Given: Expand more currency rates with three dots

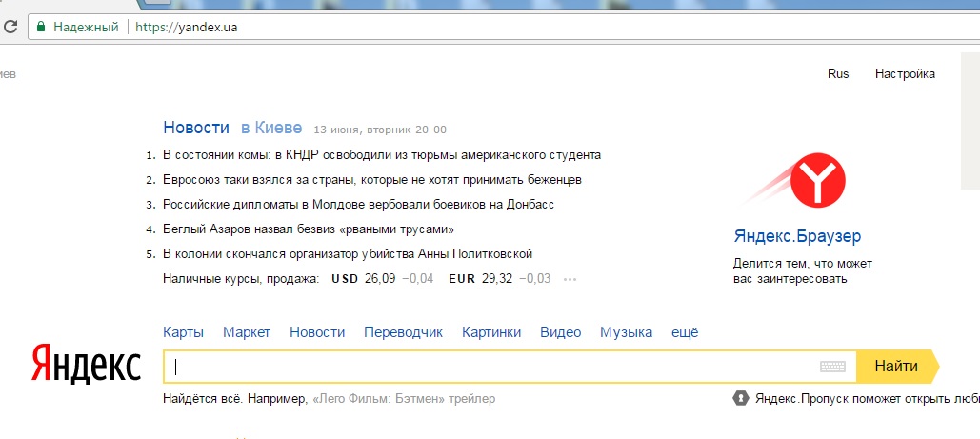Looking at the screenshot, I should pyautogui.click(x=570, y=280).
